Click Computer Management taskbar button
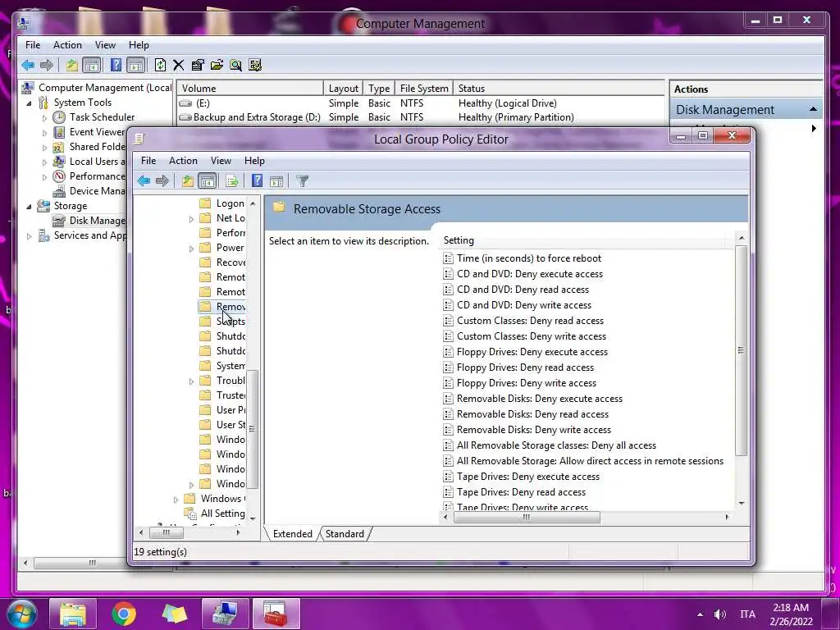 [225, 614]
